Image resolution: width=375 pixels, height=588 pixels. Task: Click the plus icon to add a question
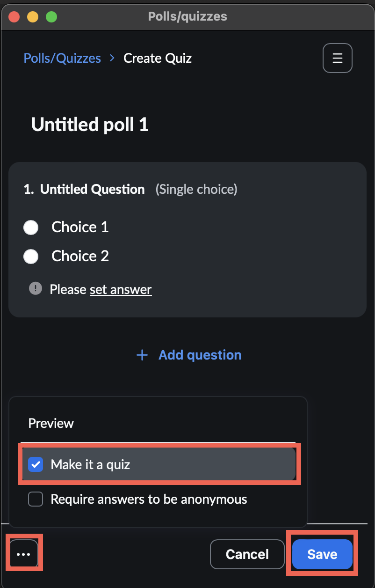point(142,355)
